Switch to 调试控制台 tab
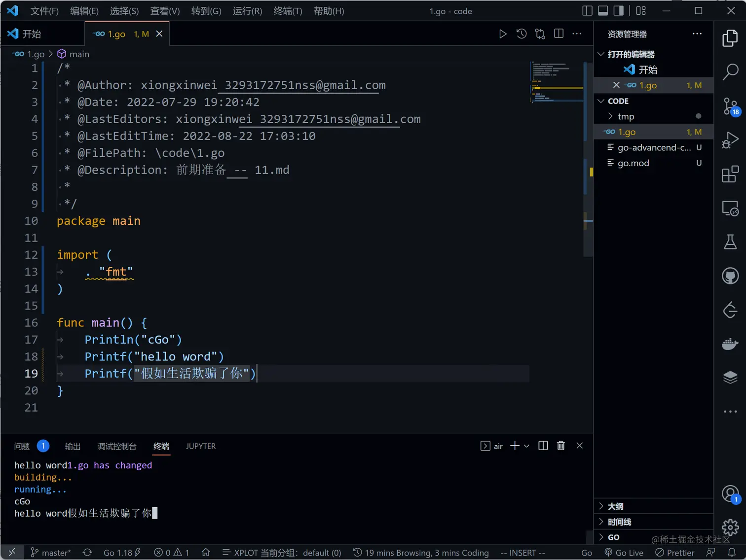746x560 pixels. tap(117, 446)
